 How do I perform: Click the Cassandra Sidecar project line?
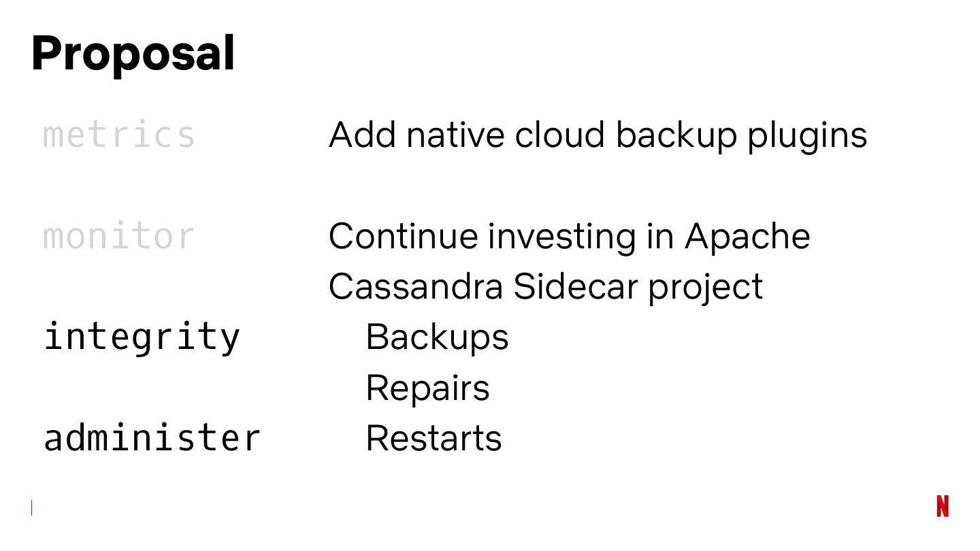coord(546,286)
